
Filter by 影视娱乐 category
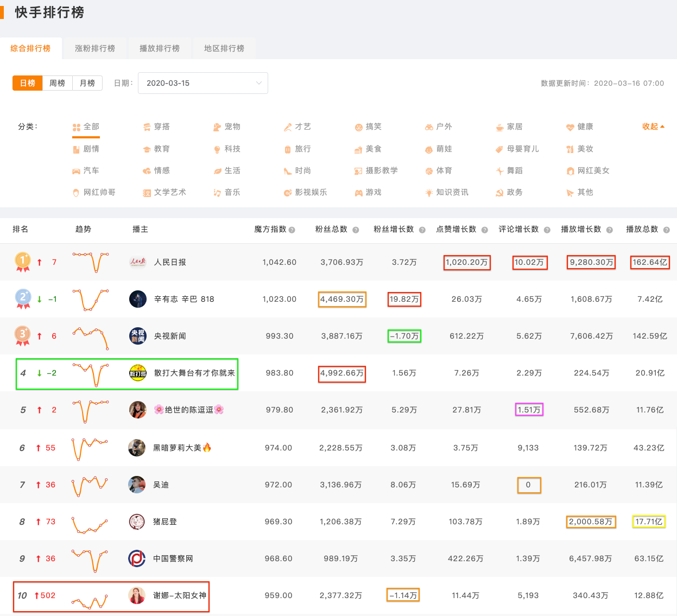[x=306, y=192]
